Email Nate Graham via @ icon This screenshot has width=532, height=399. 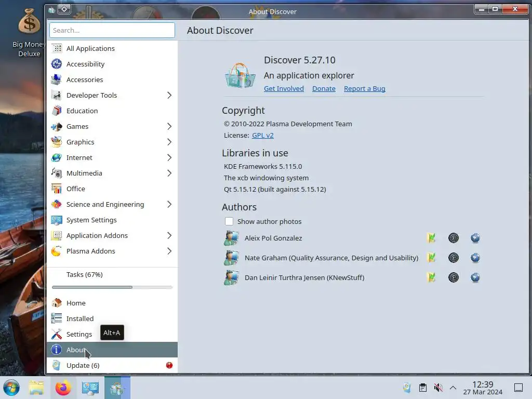453,258
